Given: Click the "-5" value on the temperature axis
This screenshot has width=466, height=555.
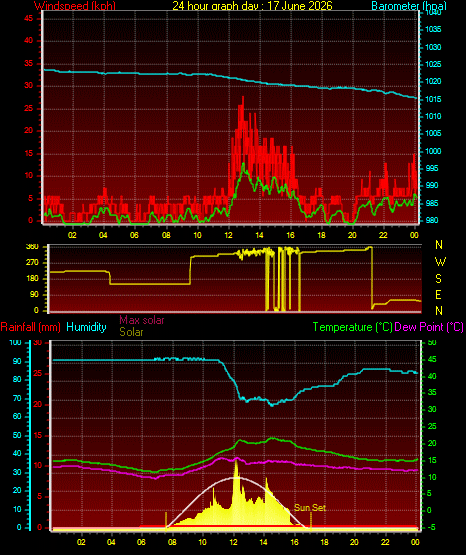Looking at the screenshot, I should (x=432, y=527).
